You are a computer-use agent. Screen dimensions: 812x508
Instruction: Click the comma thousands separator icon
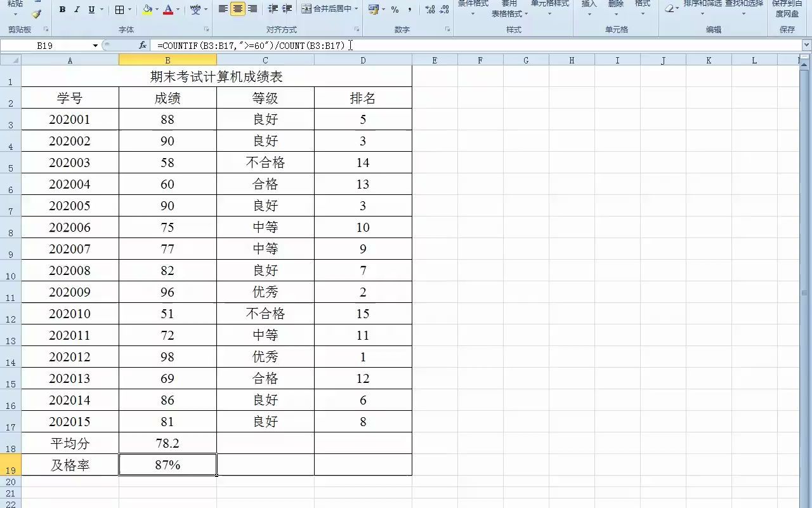[x=410, y=10]
